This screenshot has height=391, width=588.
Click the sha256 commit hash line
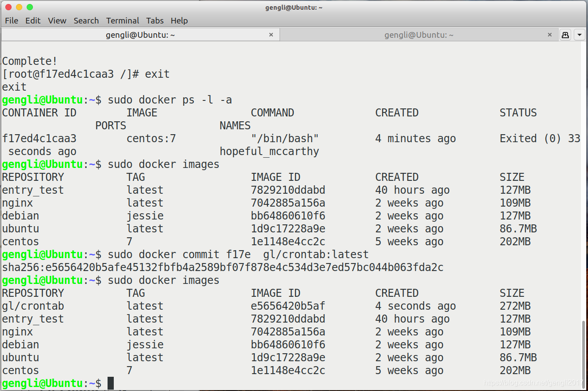coord(223,267)
